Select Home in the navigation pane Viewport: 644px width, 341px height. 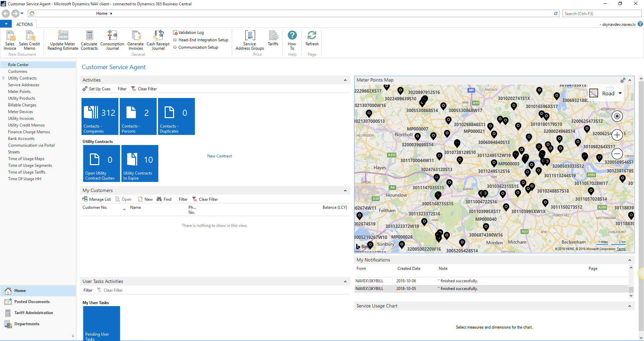38,291
